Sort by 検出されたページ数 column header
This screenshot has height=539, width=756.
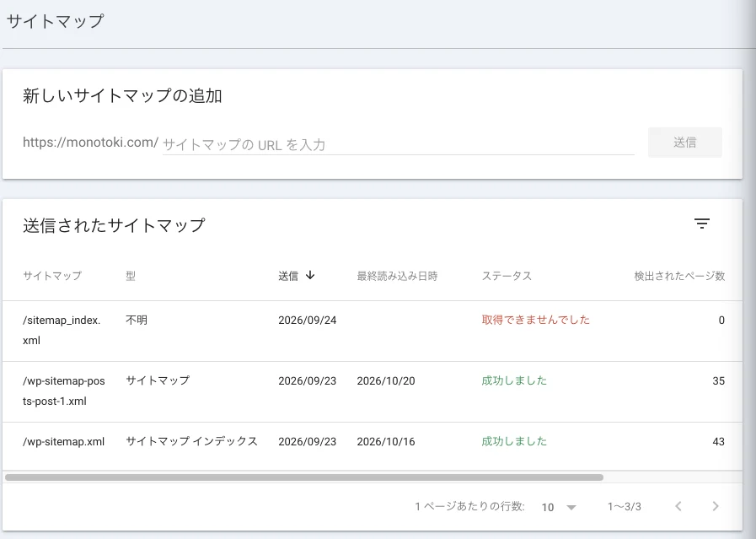[x=679, y=276]
